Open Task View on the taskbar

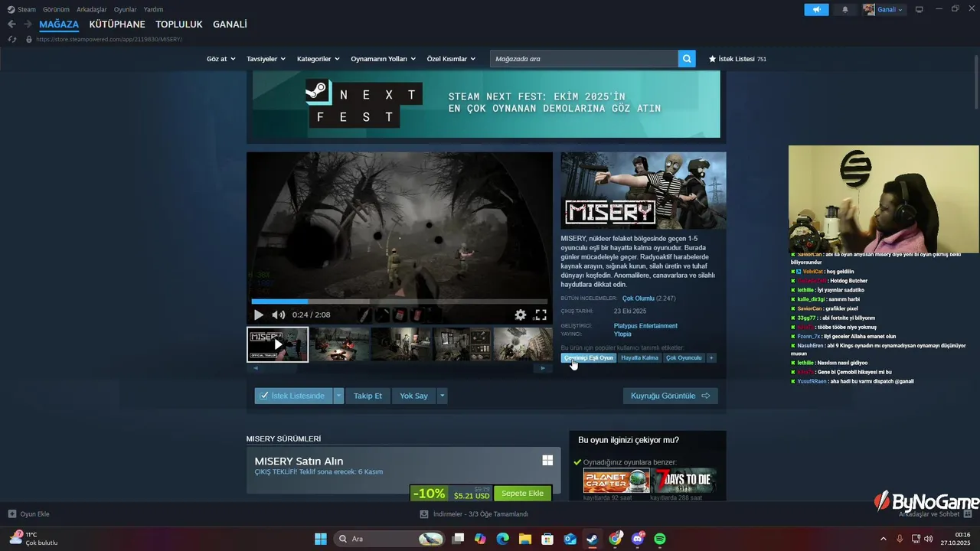point(458,539)
